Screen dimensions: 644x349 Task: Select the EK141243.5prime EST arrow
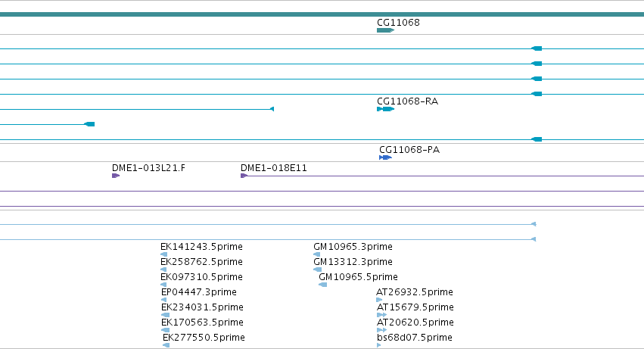click(164, 254)
